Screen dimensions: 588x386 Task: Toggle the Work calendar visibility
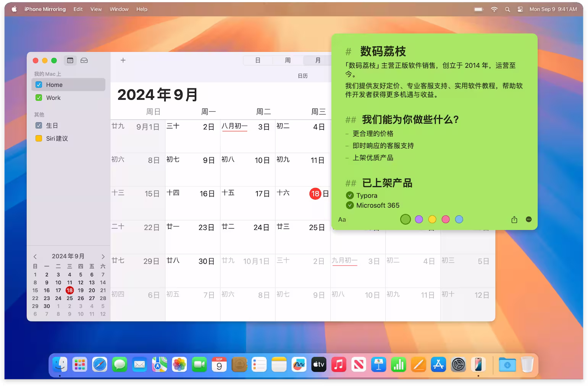pos(39,97)
